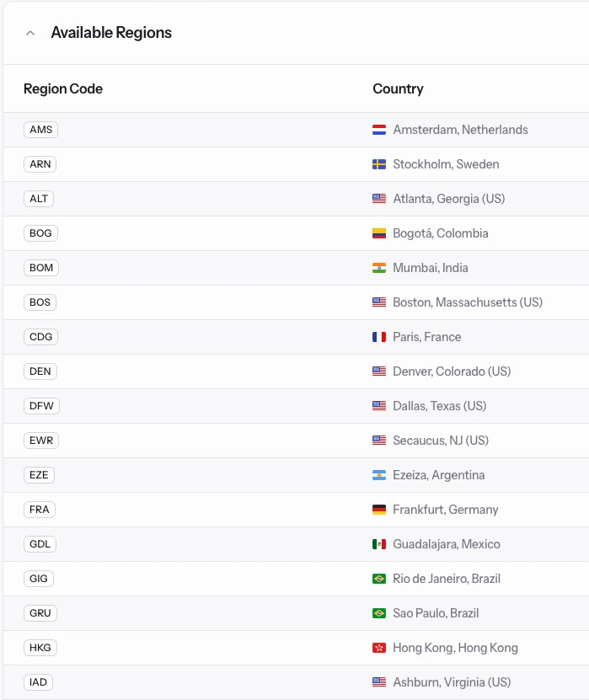Select the BOM region code badge
589x700 pixels.
pos(41,268)
